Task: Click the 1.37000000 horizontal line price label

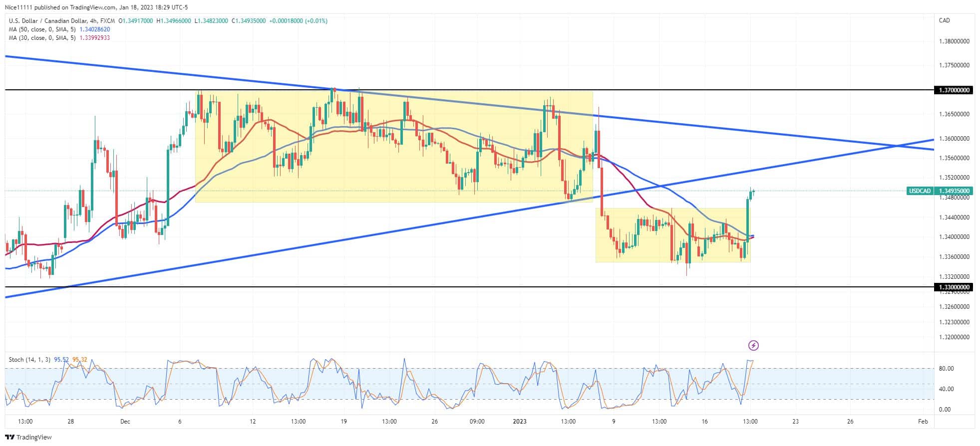Action: point(953,90)
